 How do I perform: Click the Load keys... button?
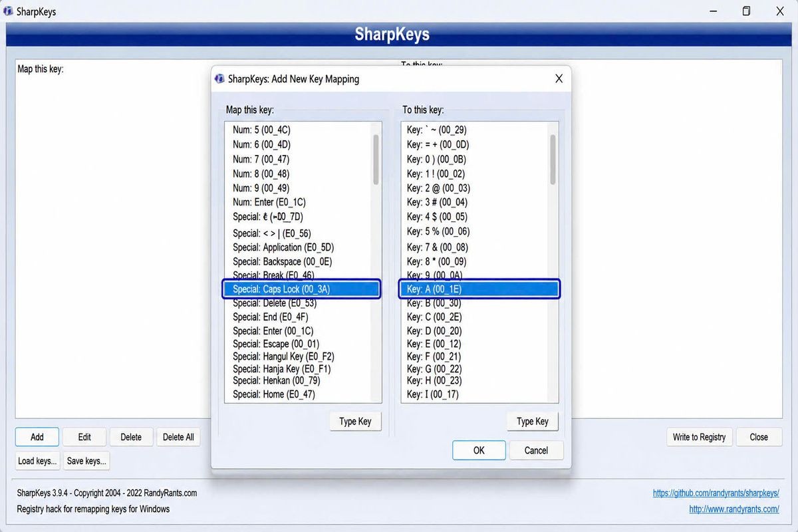click(x=37, y=461)
